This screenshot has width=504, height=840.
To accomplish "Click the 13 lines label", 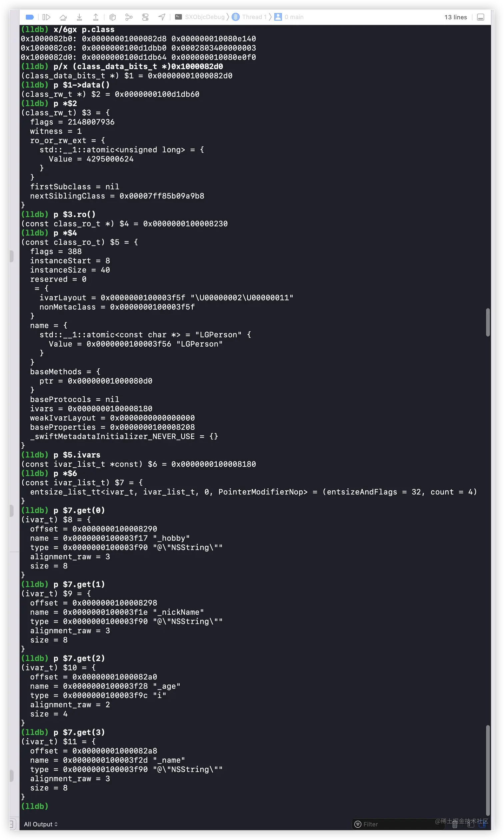I will pyautogui.click(x=455, y=17).
